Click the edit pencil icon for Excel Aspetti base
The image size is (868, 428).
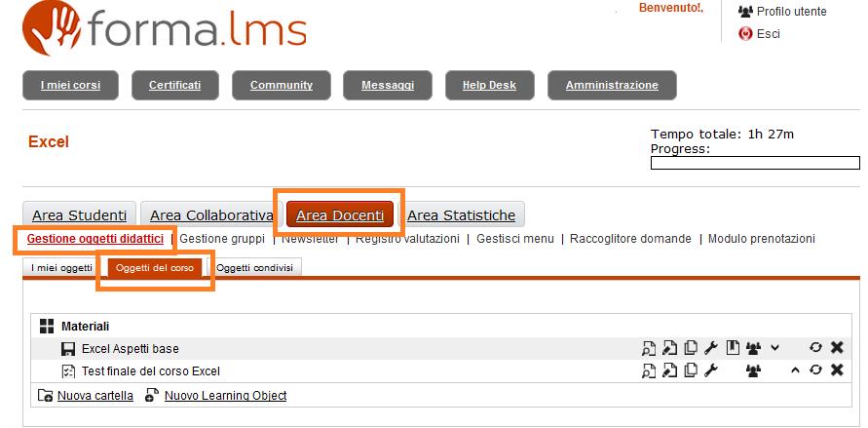pyautogui.click(x=669, y=348)
